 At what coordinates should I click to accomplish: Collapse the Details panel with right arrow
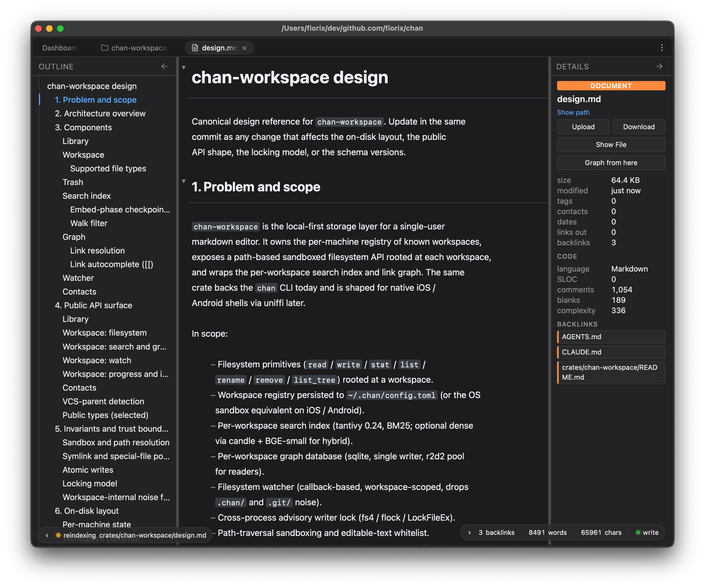pyautogui.click(x=660, y=66)
